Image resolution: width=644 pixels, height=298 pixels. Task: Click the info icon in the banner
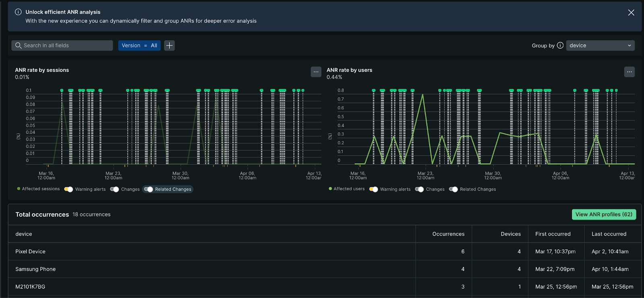(18, 12)
